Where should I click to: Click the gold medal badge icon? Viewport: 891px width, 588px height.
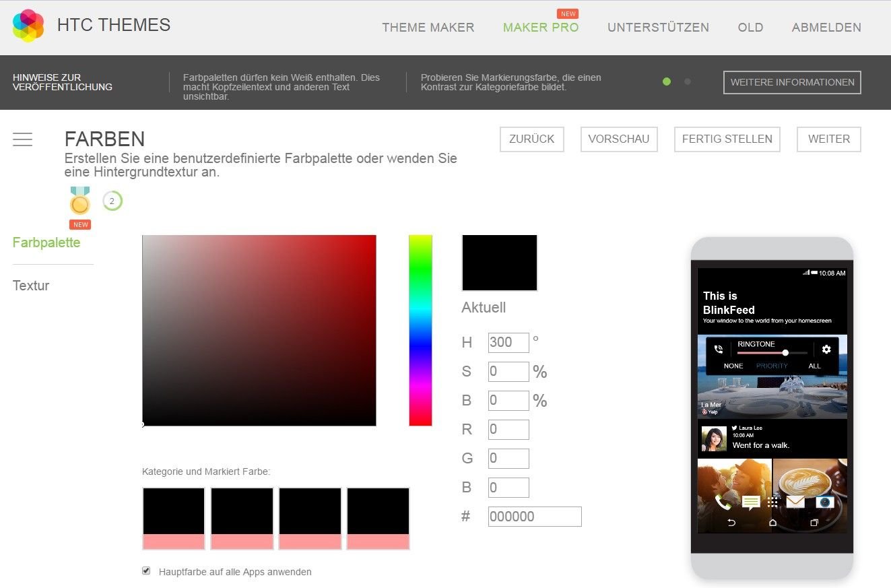[x=79, y=201]
